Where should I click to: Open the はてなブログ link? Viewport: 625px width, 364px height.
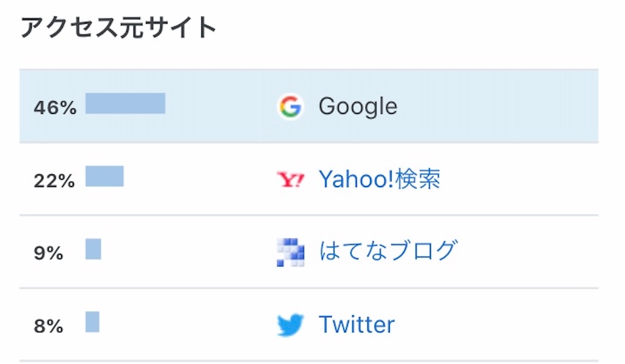(x=388, y=251)
